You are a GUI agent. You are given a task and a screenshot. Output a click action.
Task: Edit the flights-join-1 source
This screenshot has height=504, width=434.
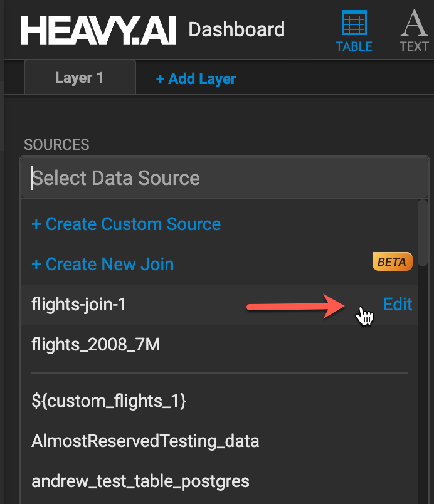coord(398,304)
